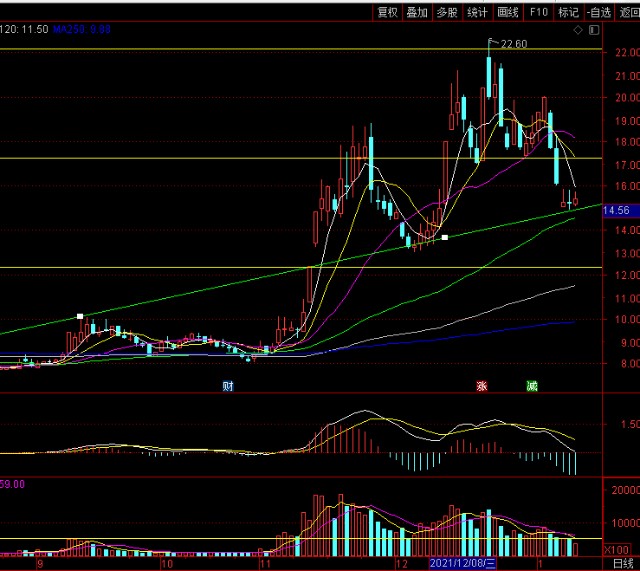Click the diamond icon below the toolbar
The image size is (640, 571).
579,32
